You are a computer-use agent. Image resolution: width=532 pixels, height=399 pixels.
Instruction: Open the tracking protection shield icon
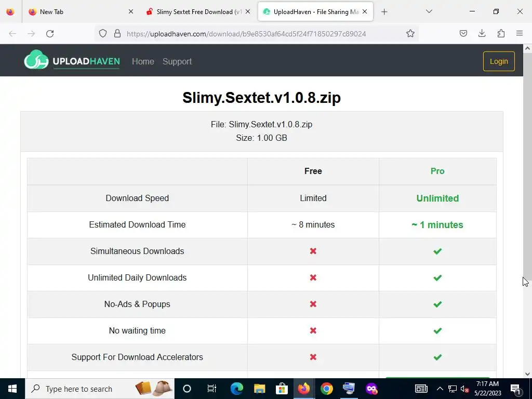[103, 34]
